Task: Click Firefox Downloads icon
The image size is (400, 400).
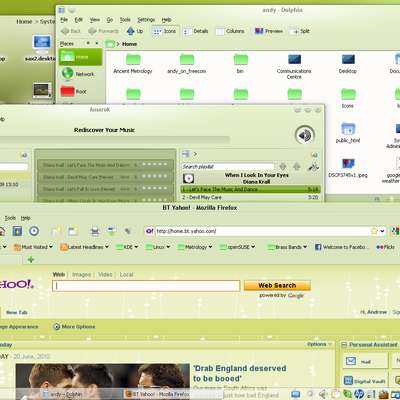Action: (x=111, y=231)
